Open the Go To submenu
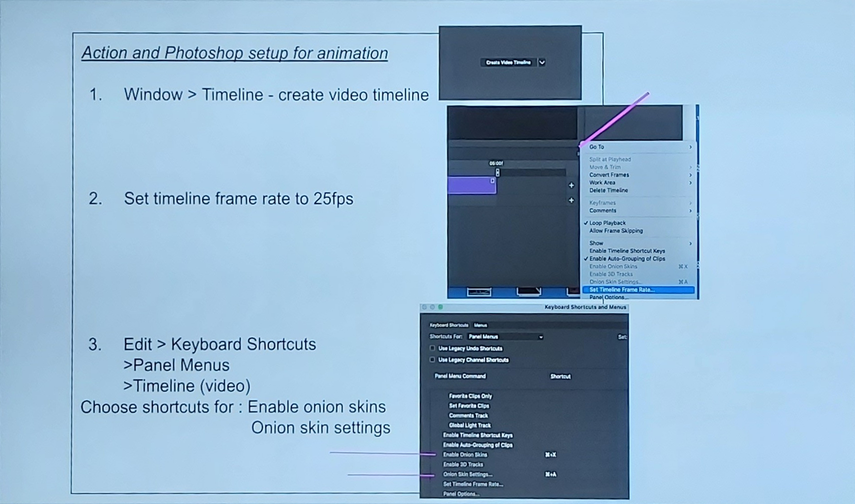Screen dimensions: 855x504 coord(638,147)
